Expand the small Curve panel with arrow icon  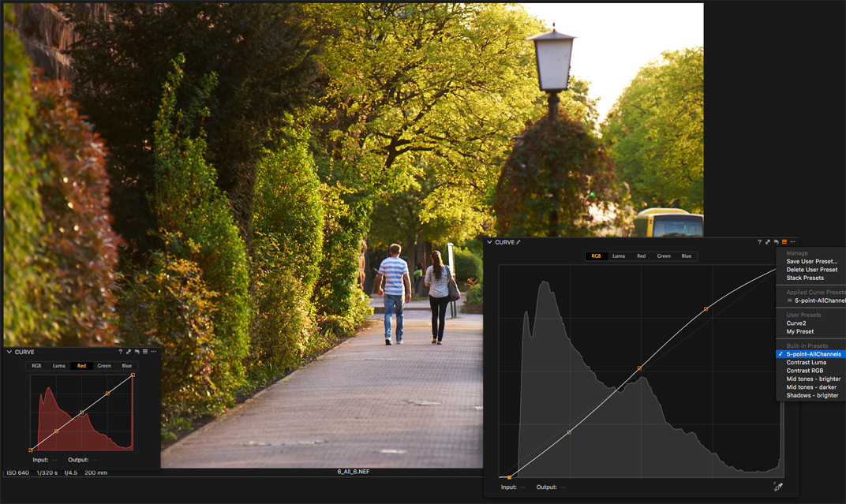[129, 352]
